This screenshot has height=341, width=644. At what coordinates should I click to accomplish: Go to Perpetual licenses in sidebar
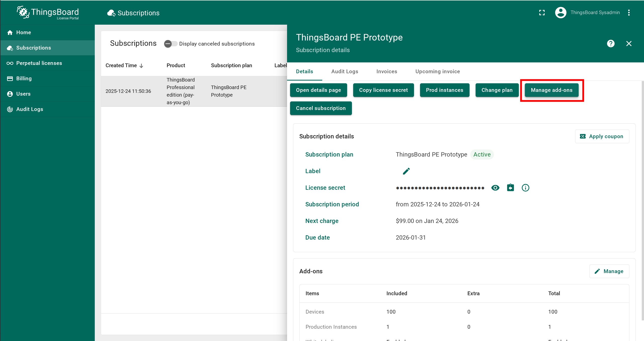point(39,63)
